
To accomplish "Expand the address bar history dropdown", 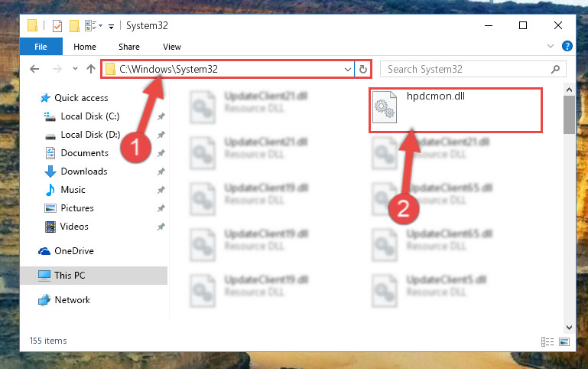I will [348, 70].
